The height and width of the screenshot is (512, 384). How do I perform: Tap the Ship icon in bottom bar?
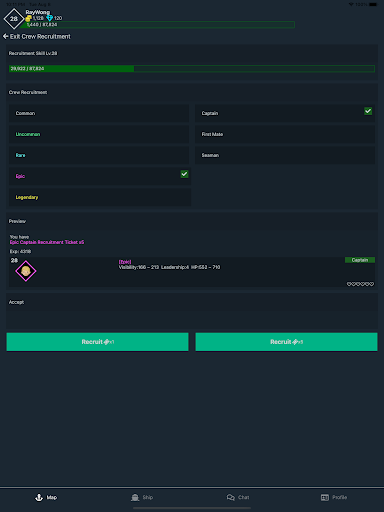pyautogui.click(x=135, y=497)
